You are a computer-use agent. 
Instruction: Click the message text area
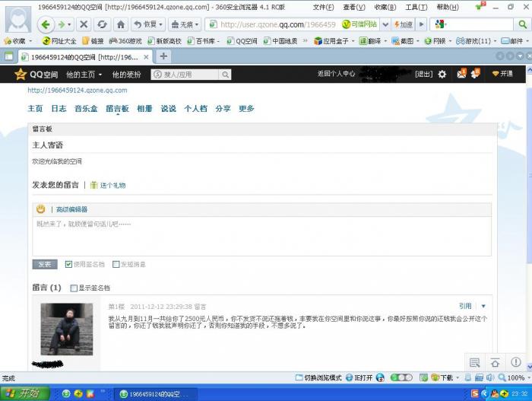click(x=262, y=236)
